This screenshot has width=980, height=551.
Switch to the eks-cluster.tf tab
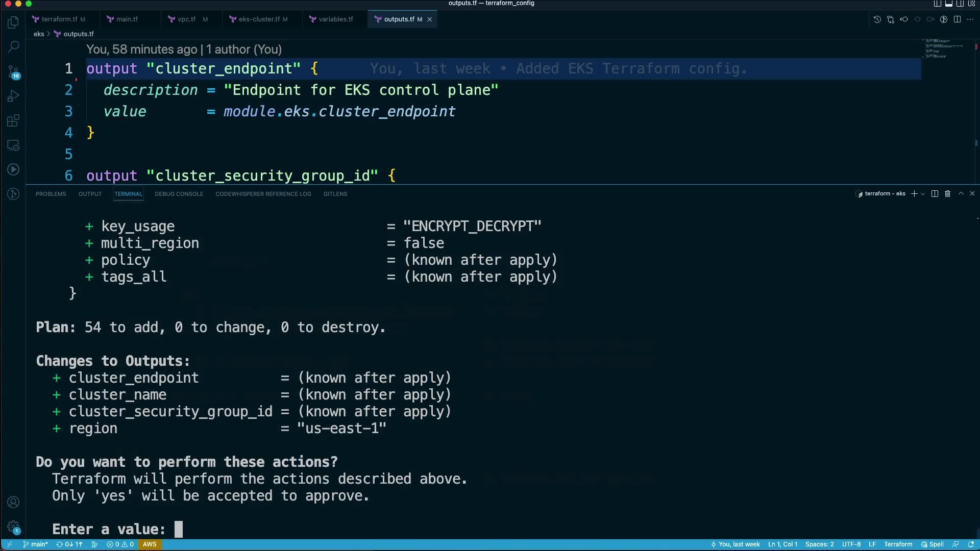259,19
